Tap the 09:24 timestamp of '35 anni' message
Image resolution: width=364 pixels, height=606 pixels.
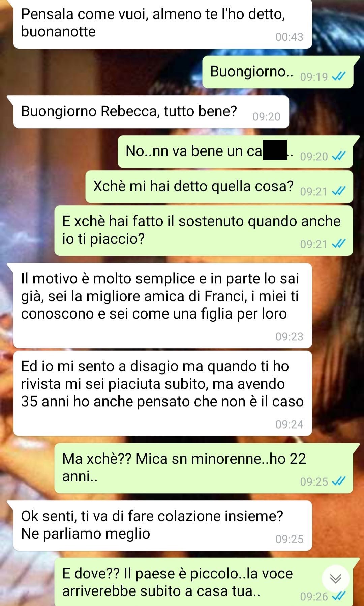coord(289,424)
